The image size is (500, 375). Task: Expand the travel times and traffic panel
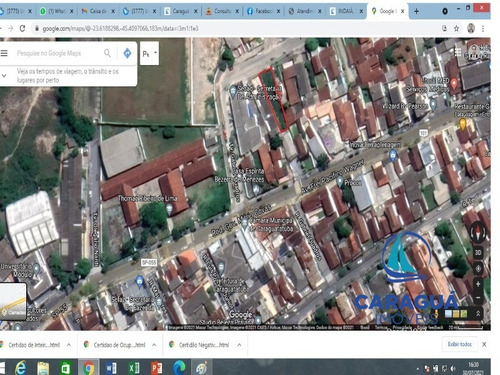click(x=4, y=76)
